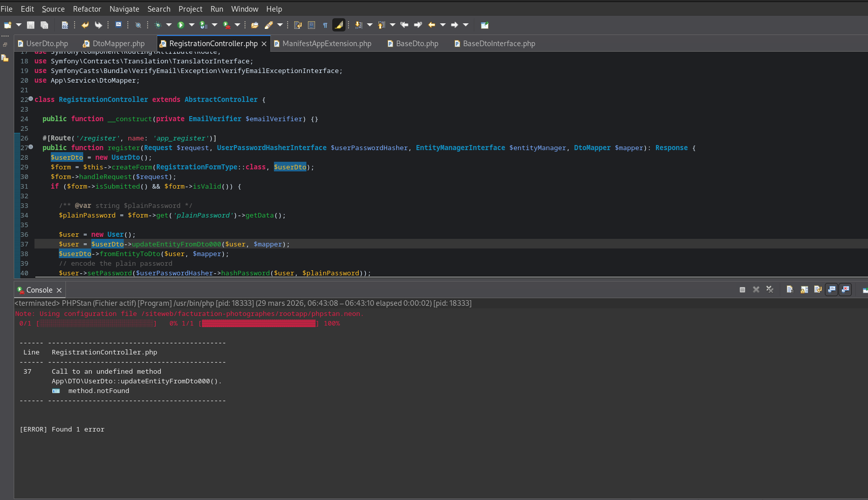Navigate forward with the yellow right arrow
The image size is (868, 500).
click(x=455, y=25)
